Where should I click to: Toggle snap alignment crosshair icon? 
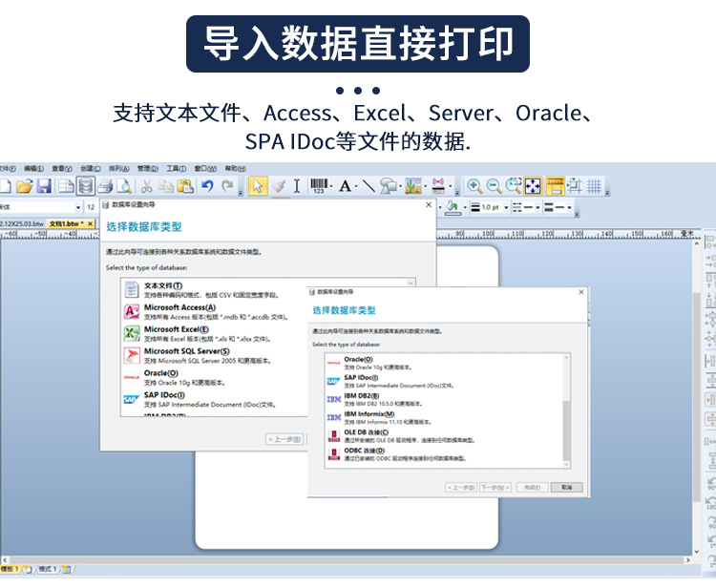pos(575,186)
